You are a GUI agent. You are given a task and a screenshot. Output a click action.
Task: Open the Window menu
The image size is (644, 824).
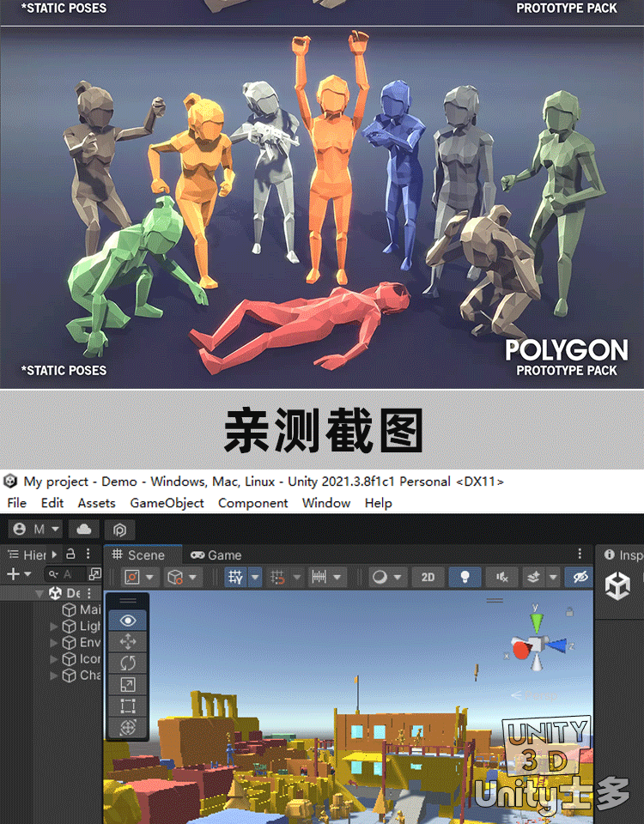coord(326,503)
